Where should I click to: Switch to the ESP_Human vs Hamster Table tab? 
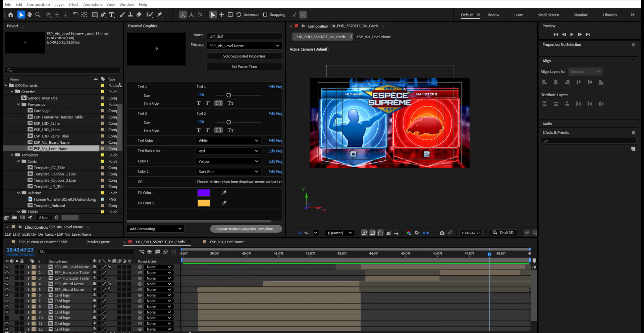pos(43,242)
